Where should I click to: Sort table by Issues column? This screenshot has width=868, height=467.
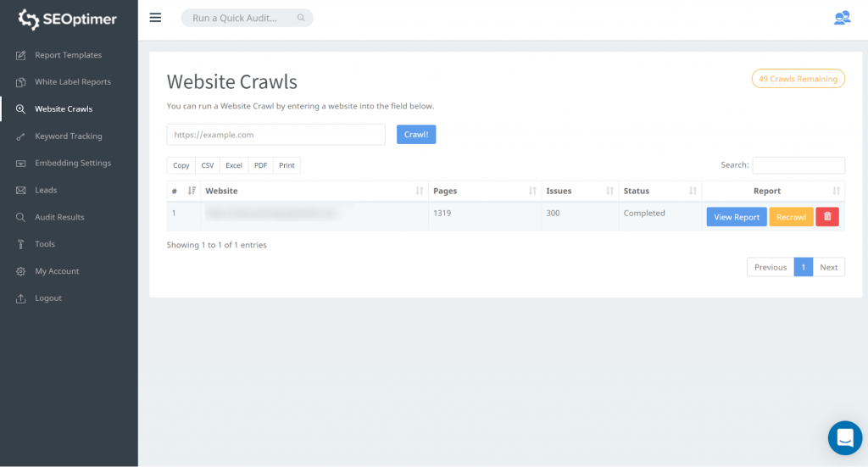point(580,192)
